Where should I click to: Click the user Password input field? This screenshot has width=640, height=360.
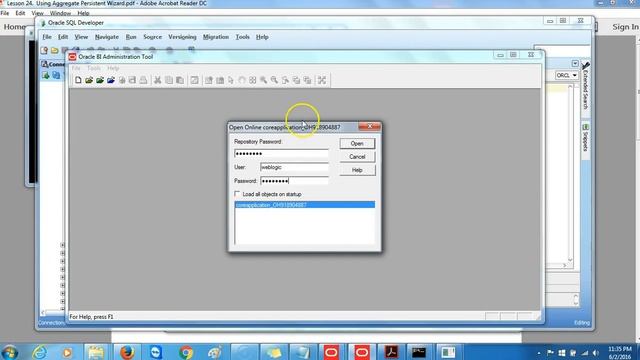point(294,180)
